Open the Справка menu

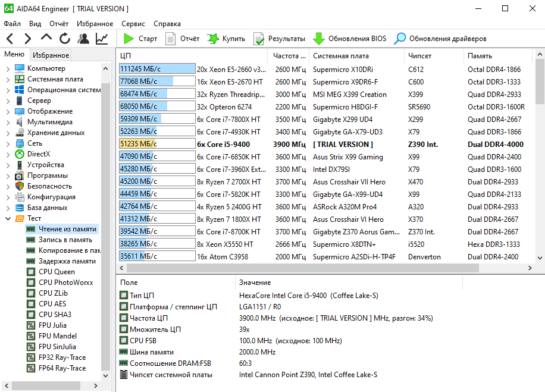pos(167,24)
